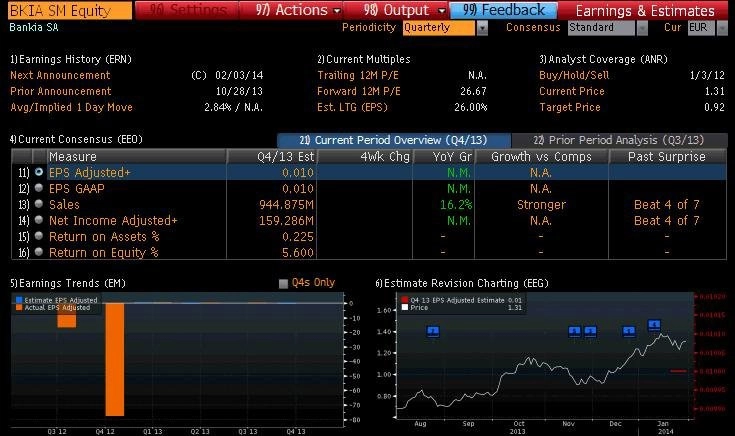Click Est. LTG (EPS) value 26.00%

471,107
